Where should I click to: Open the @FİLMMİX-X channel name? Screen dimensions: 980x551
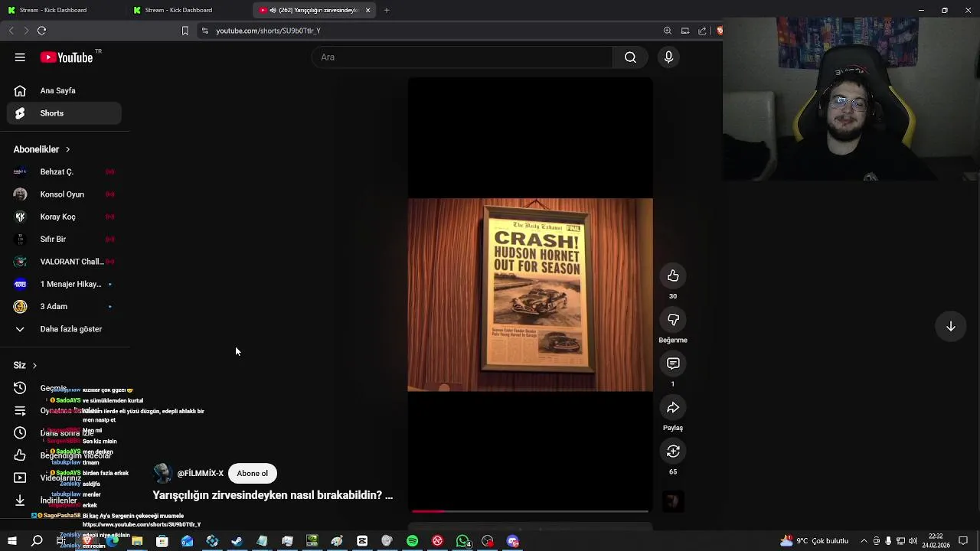click(200, 473)
